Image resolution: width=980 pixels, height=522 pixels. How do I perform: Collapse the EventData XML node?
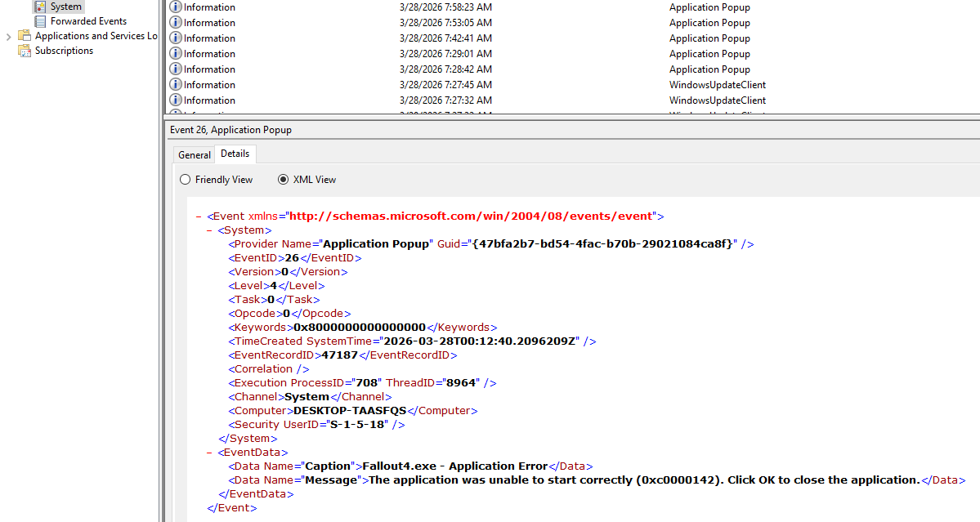coord(210,453)
